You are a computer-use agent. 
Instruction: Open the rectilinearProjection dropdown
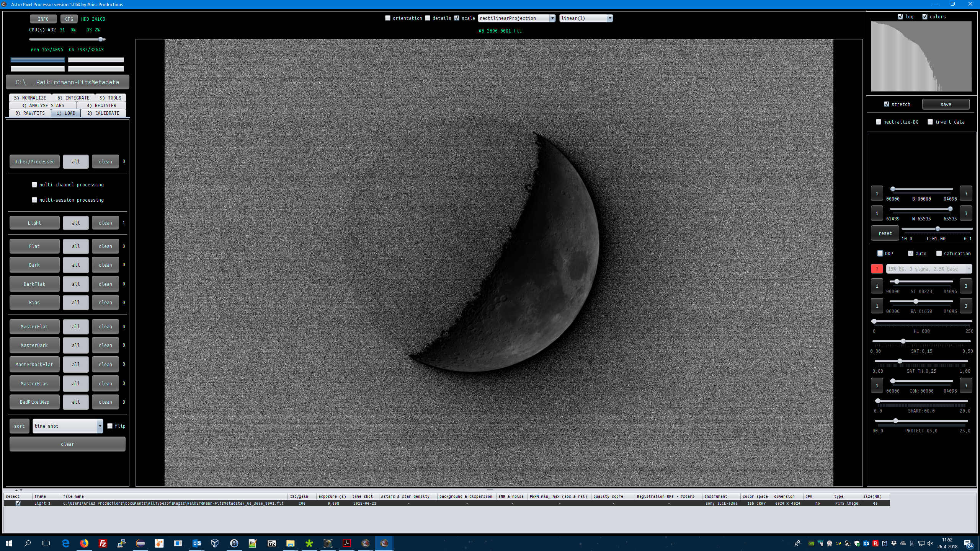pyautogui.click(x=516, y=18)
